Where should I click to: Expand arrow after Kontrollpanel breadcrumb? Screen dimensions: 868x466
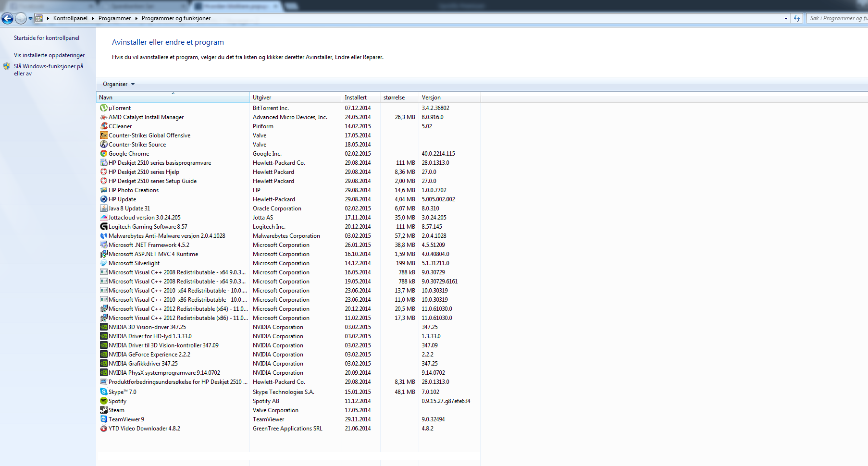coord(93,18)
